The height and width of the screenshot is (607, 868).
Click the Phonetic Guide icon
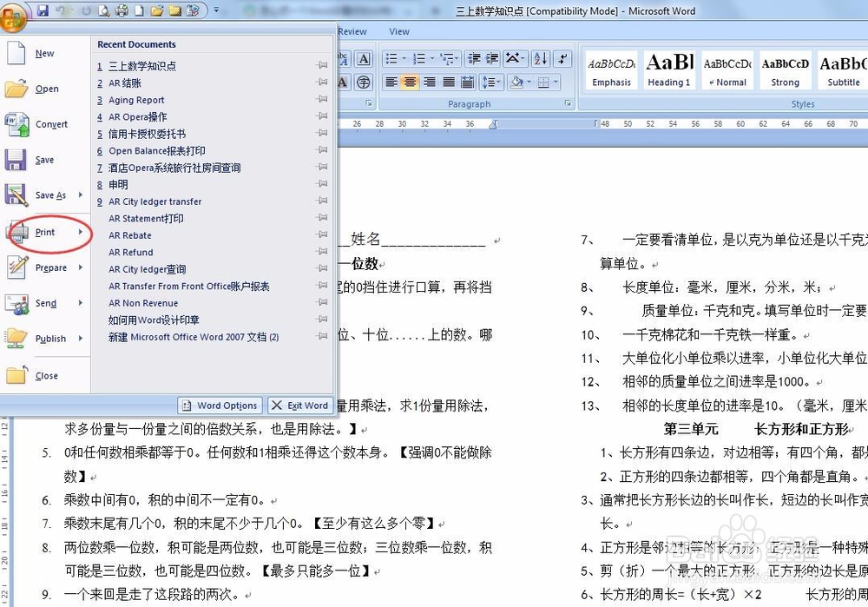(343, 58)
